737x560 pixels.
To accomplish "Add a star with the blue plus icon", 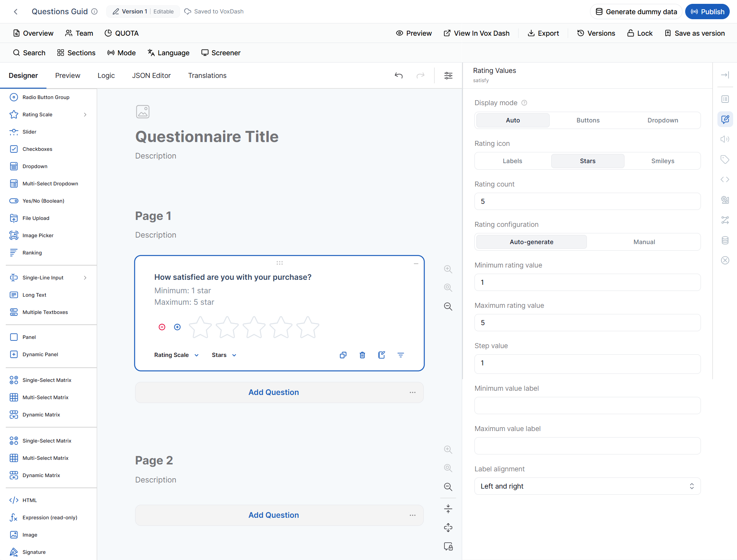I will (x=177, y=327).
